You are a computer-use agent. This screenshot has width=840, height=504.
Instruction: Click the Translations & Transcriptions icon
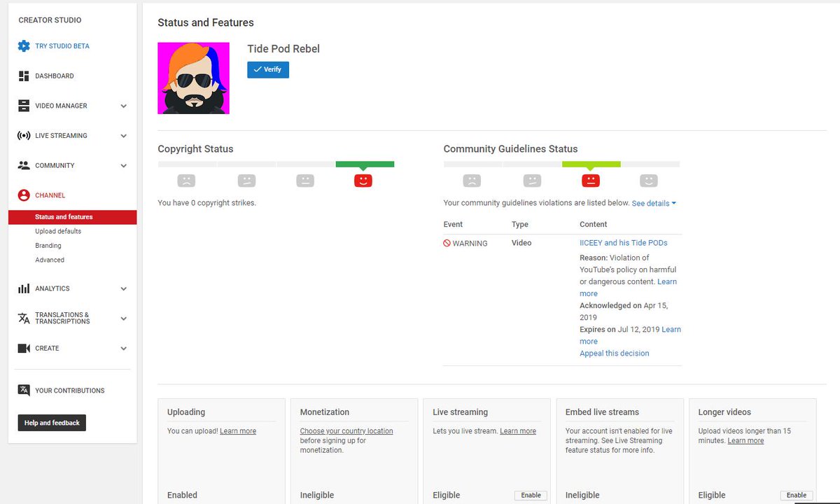(x=24, y=318)
